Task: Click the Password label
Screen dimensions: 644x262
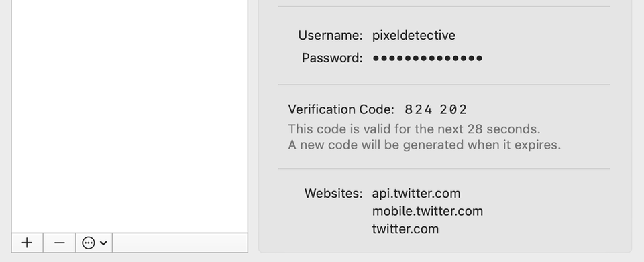Action: (x=332, y=58)
